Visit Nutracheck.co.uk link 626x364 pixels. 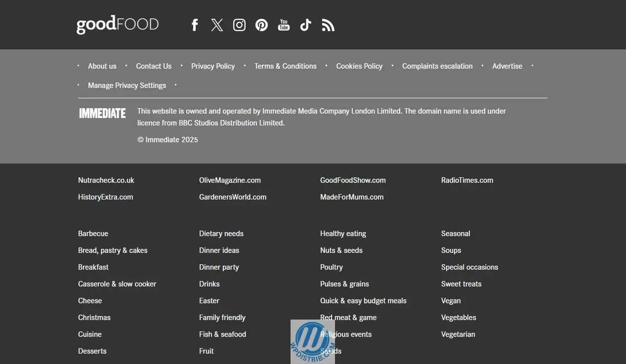pyautogui.click(x=106, y=180)
